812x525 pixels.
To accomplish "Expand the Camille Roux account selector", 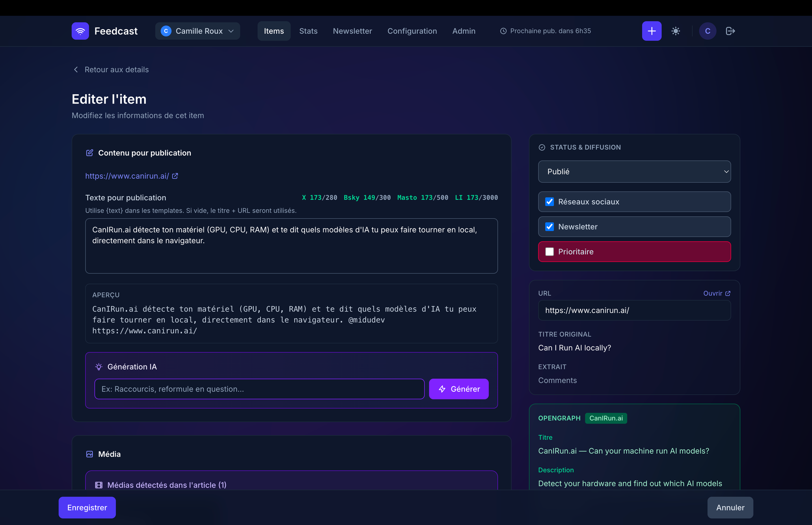I will pos(198,31).
